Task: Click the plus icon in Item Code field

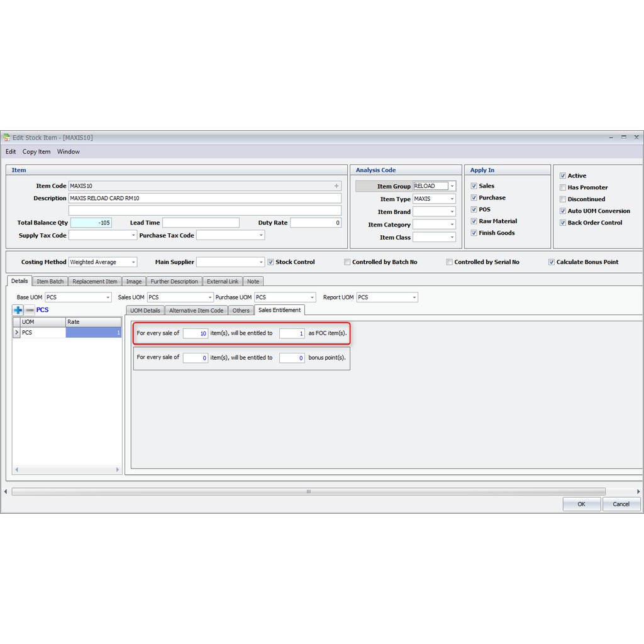Action: pos(336,186)
